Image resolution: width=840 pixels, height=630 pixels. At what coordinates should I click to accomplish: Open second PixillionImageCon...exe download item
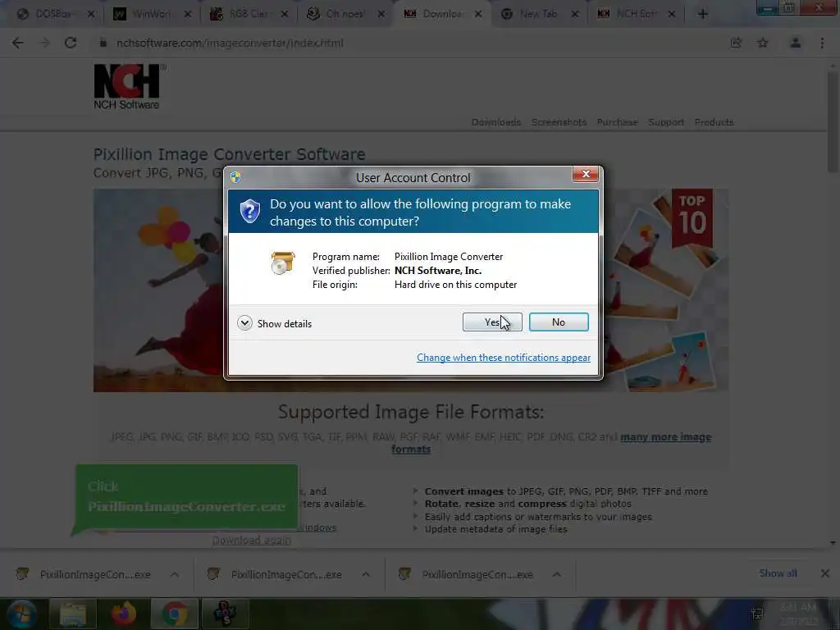276,574
